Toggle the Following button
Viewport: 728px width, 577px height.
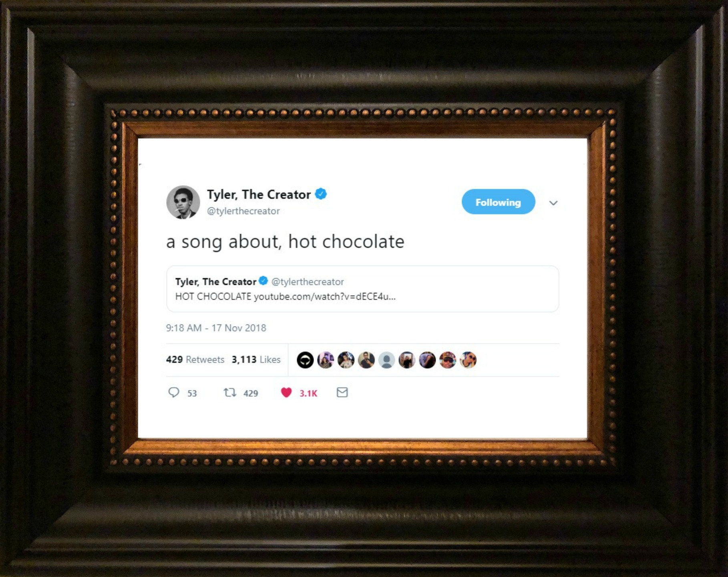(498, 202)
